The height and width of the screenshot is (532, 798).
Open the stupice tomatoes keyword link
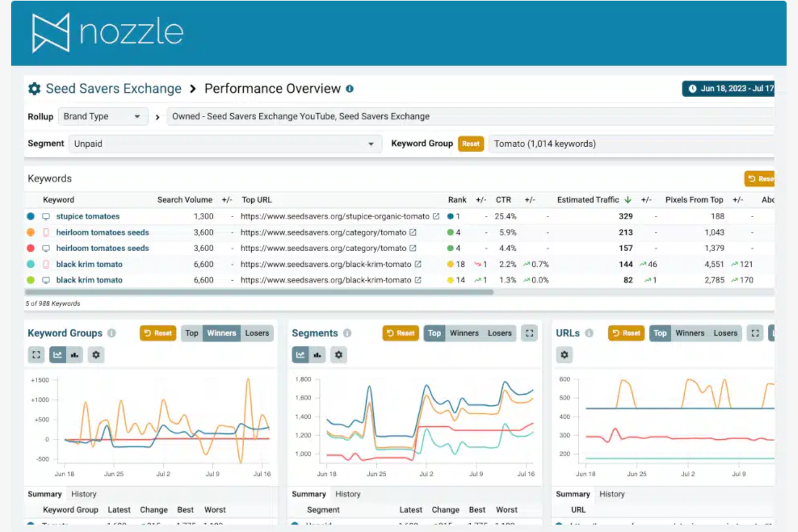tap(88, 216)
